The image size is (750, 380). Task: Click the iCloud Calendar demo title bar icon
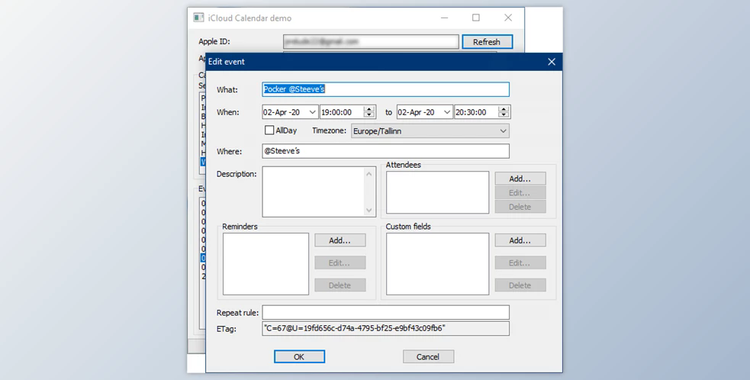(x=199, y=18)
